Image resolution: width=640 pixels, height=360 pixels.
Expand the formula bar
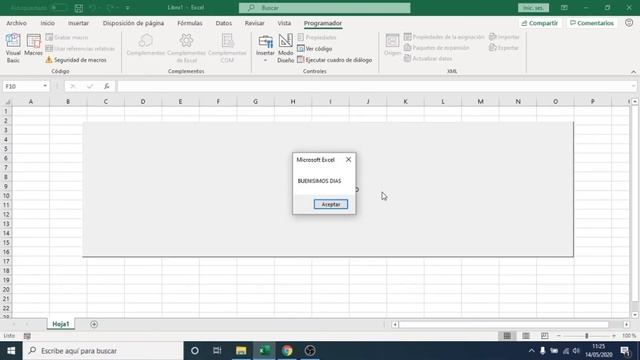633,86
